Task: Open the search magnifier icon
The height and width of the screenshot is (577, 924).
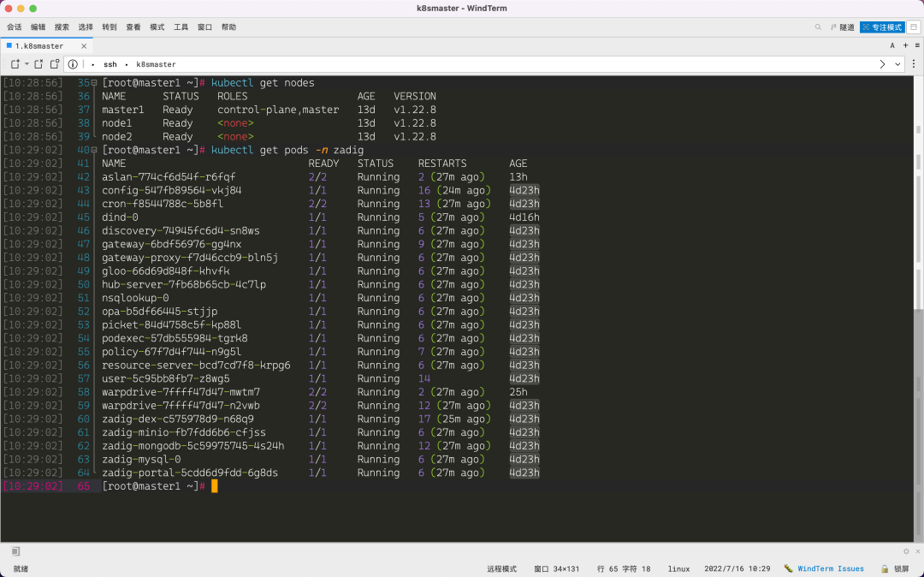Action: 817,27
